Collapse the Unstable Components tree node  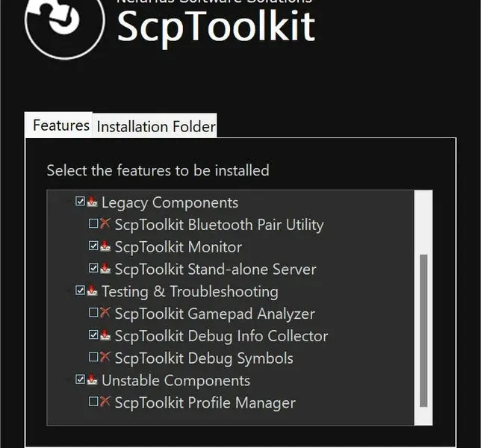tap(68, 380)
